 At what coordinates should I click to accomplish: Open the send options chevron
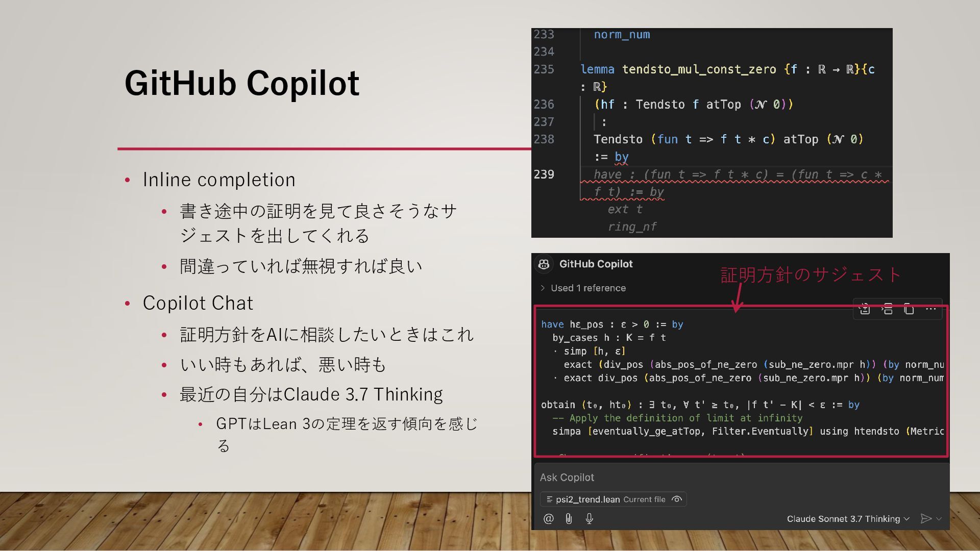[939, 519]
